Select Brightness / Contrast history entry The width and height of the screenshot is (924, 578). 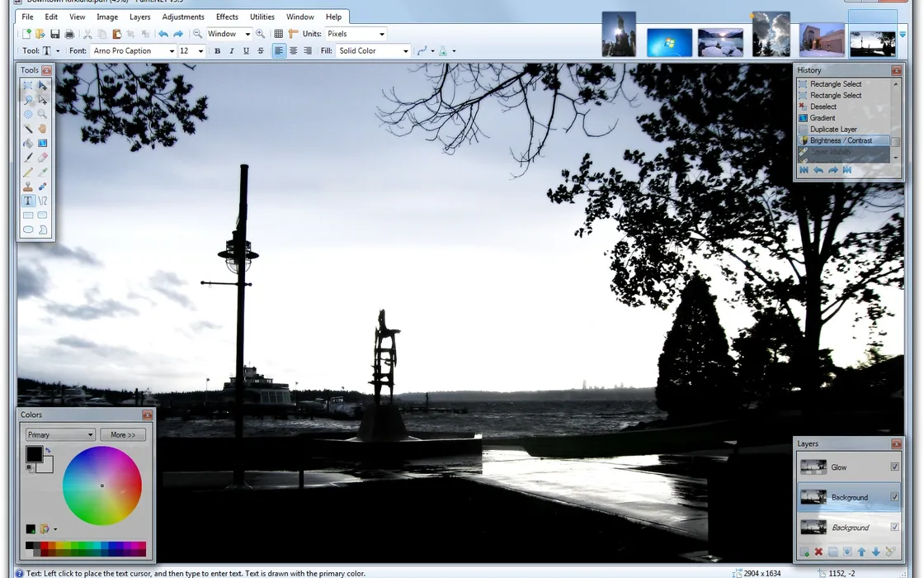click(843, 140)
